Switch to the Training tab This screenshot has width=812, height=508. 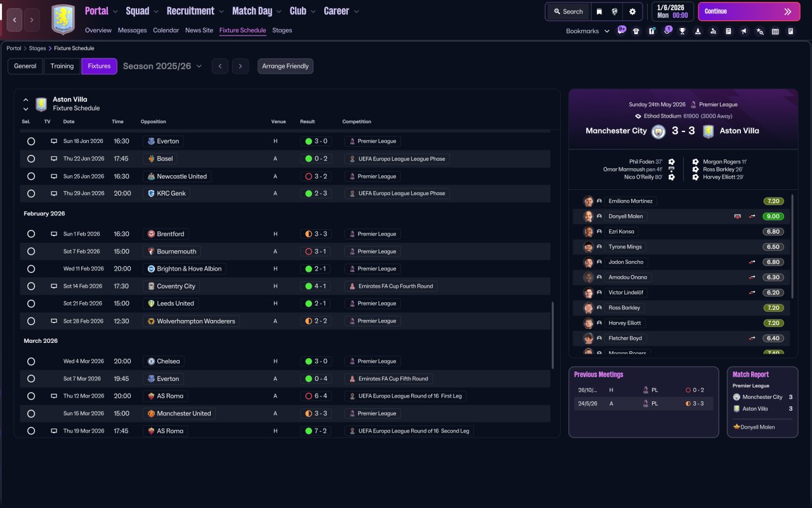point(62,66)
